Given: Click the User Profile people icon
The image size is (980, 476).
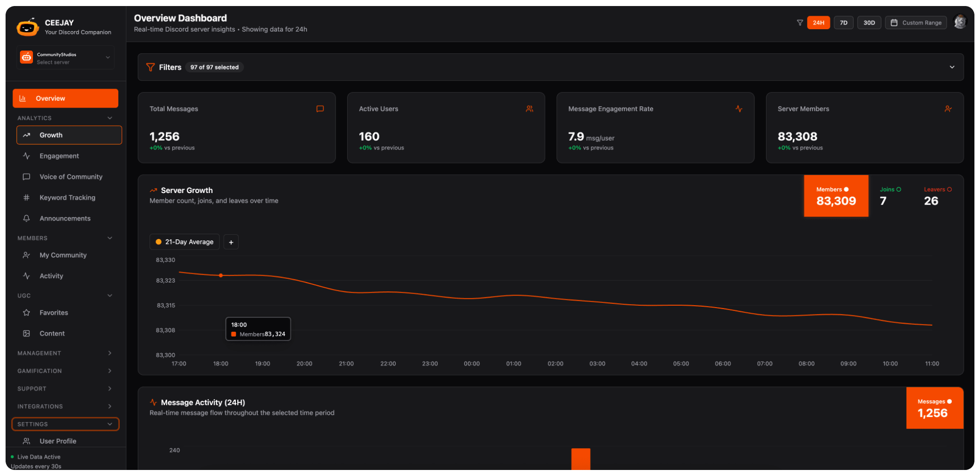Looking at the screenshot, I should pos(26,441).
